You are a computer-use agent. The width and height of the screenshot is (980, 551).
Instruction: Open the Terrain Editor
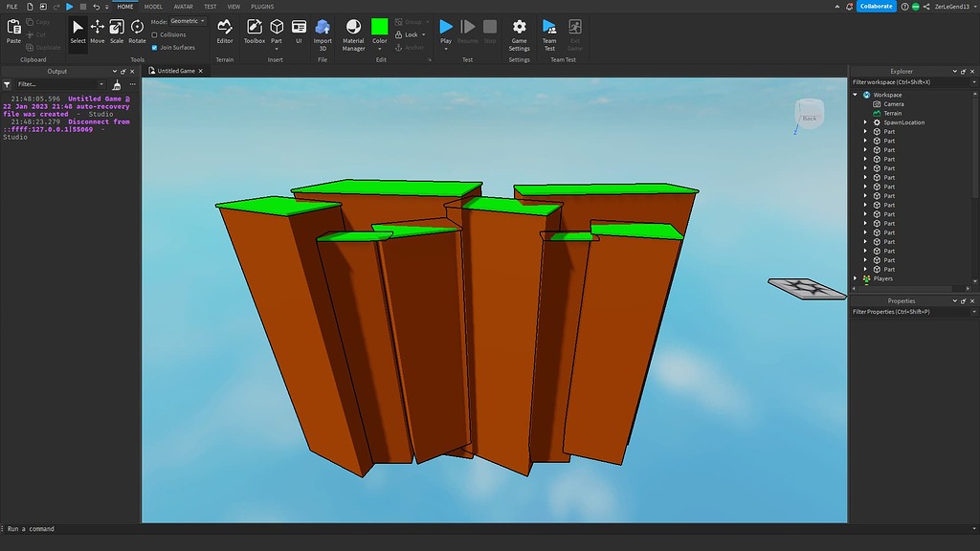(224, 32)
